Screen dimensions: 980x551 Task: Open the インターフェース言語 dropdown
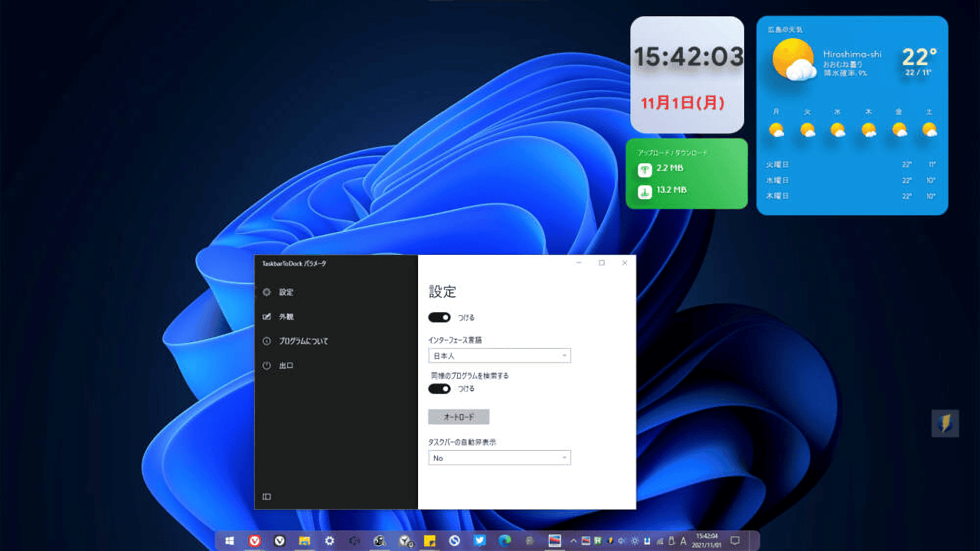pos(499,355)
